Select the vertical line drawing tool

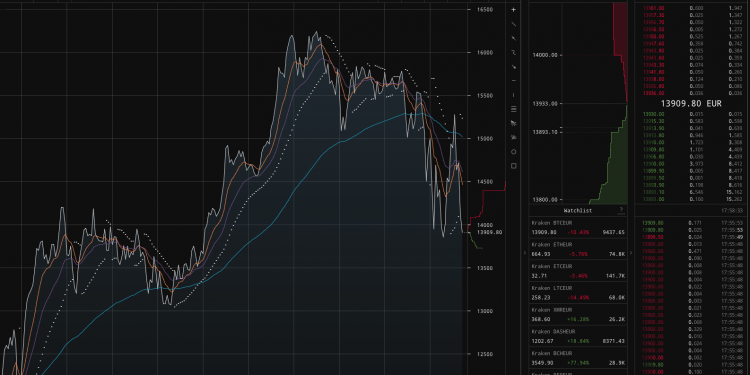514,95
